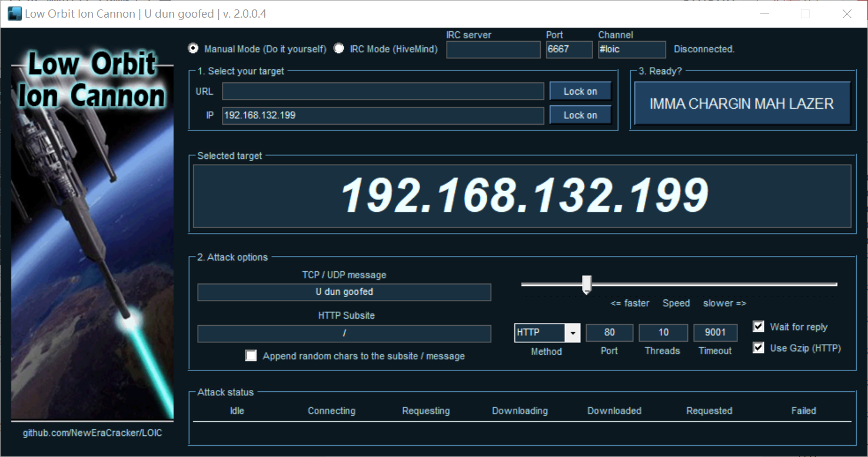This screenshot has height=457, width=868.
Task: Click github.com/NewEraCracker/LOIC link text
Action: [92, 433]
